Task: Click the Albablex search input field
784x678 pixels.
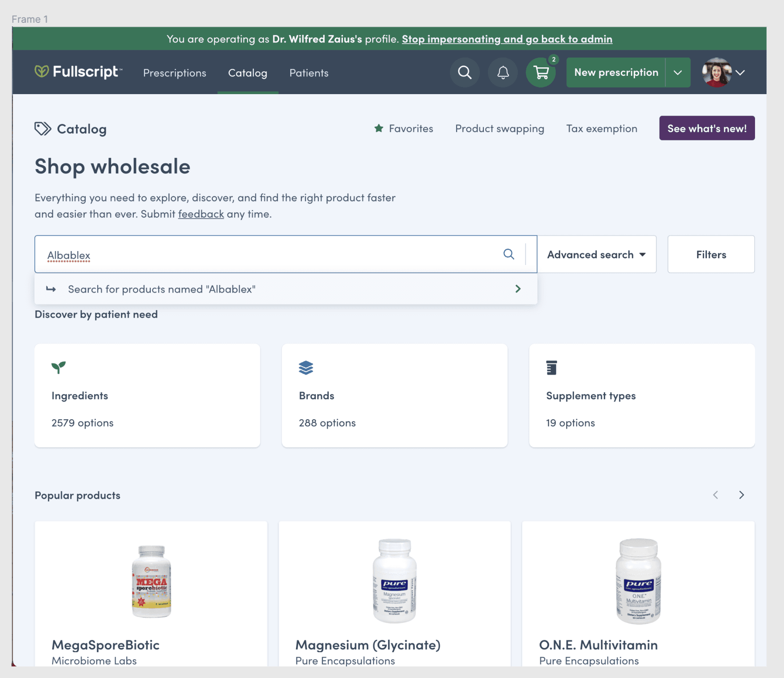Action: point(285,254)
